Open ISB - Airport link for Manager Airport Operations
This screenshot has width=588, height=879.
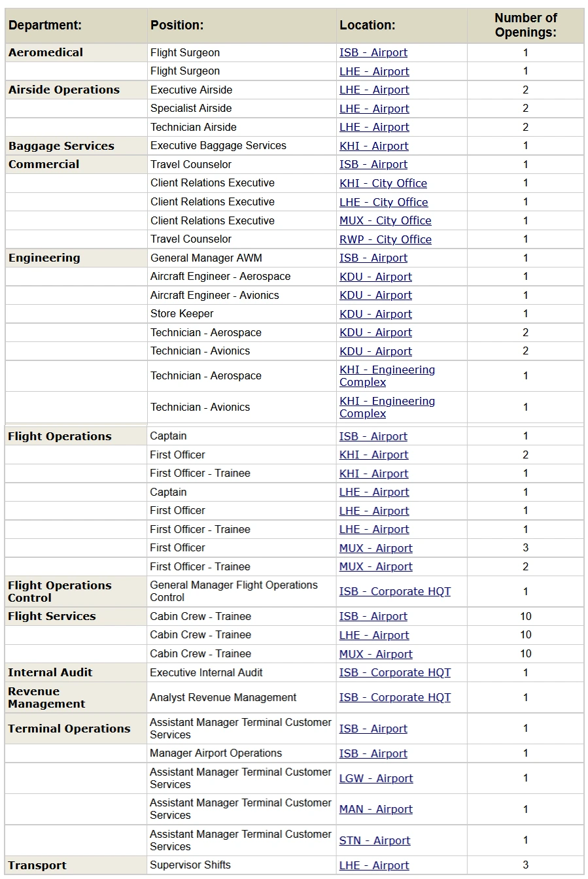tap(373, 754)
